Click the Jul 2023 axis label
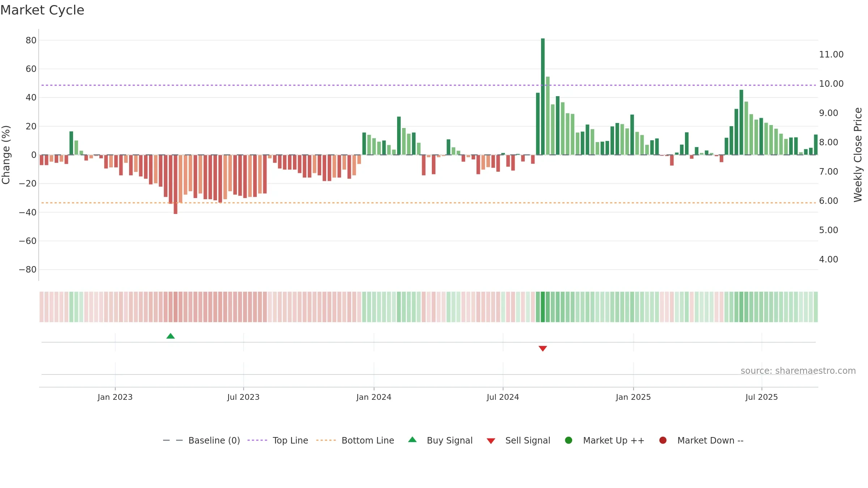This screenshot has height=488, width=868. click(243, 397)
